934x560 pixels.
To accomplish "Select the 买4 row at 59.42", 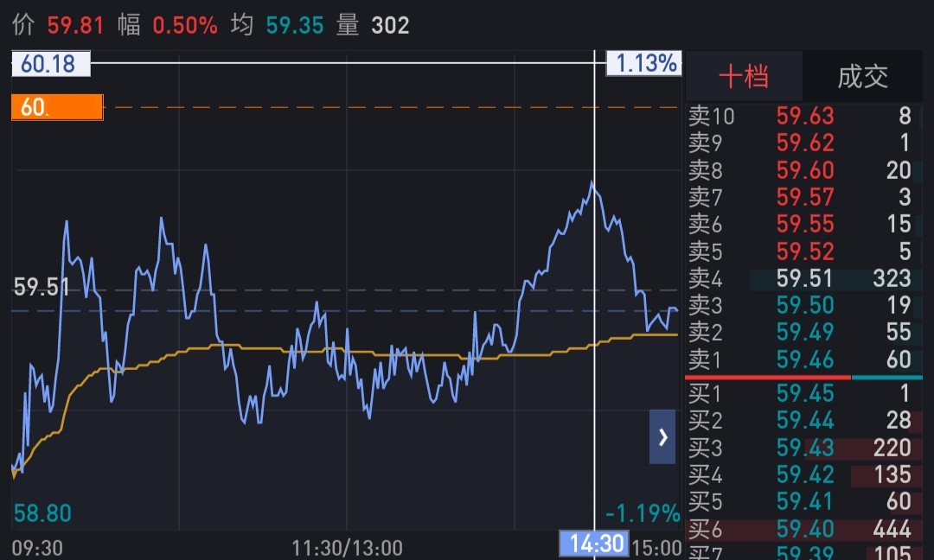I will pos(803,474).
